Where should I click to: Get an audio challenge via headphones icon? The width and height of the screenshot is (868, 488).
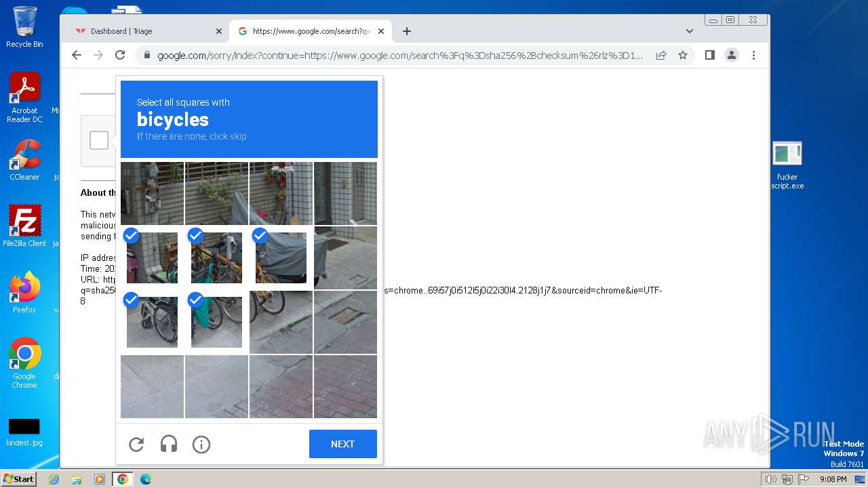tap(169, 444)
